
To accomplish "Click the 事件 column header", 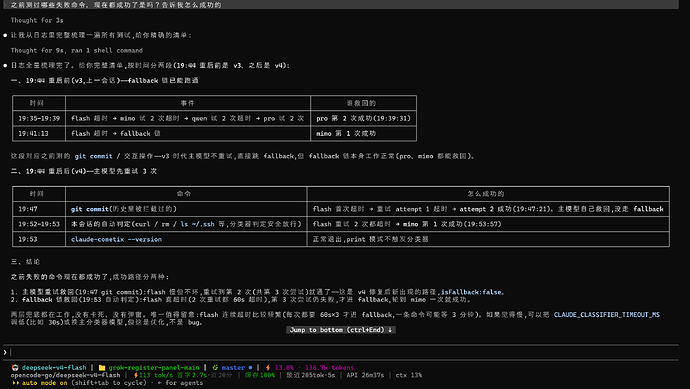I will pyautogui.click(x=187, y=103).
